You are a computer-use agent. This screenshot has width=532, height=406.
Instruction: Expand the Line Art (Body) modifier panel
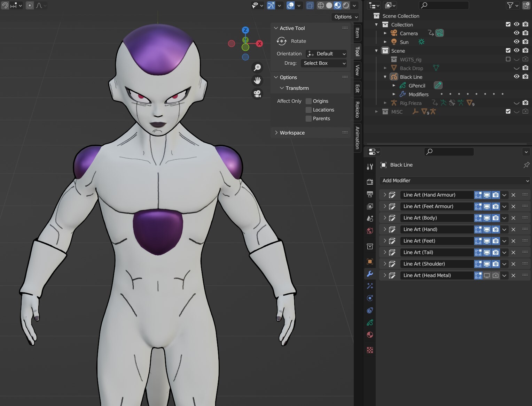coord(385,218)
